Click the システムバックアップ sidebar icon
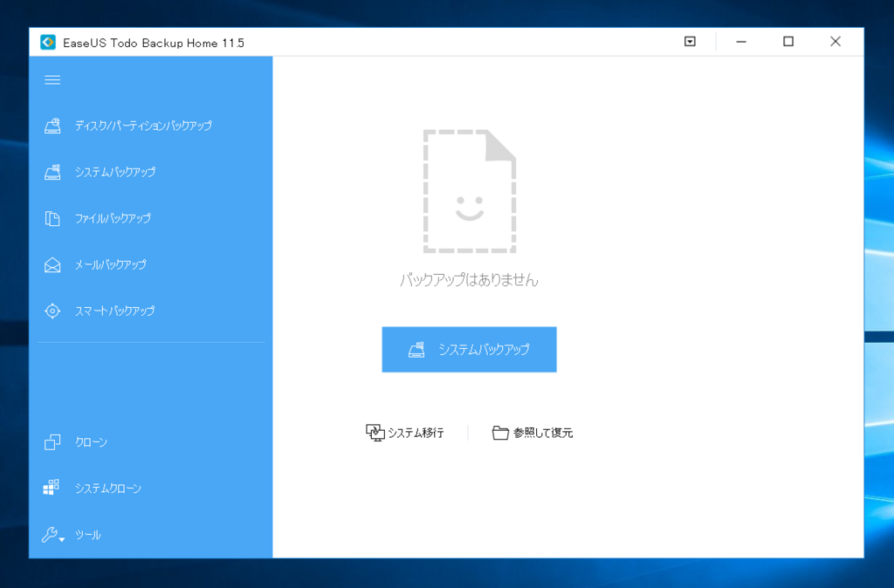The image size is (894, 588). pos(52,172)
